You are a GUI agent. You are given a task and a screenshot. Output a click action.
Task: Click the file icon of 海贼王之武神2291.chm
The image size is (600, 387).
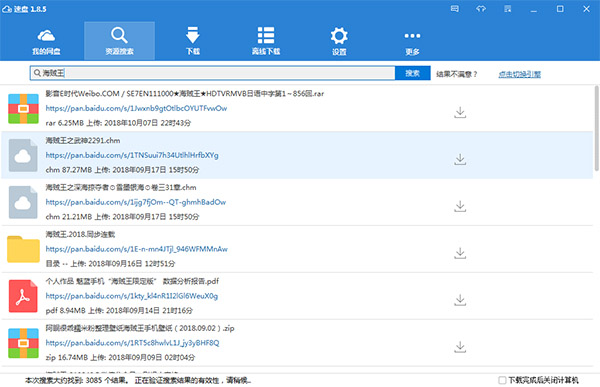pyautogui.click(x=23, y=155)
